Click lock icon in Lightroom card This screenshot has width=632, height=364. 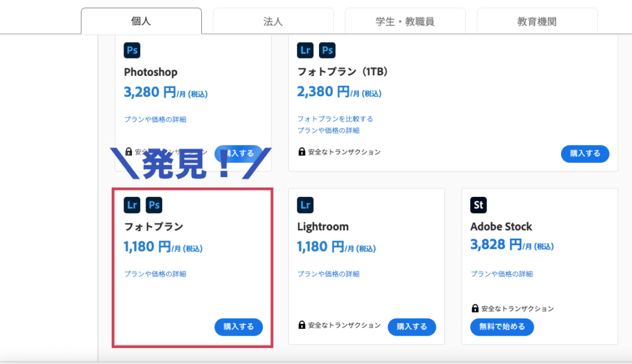tap(301, 325)
